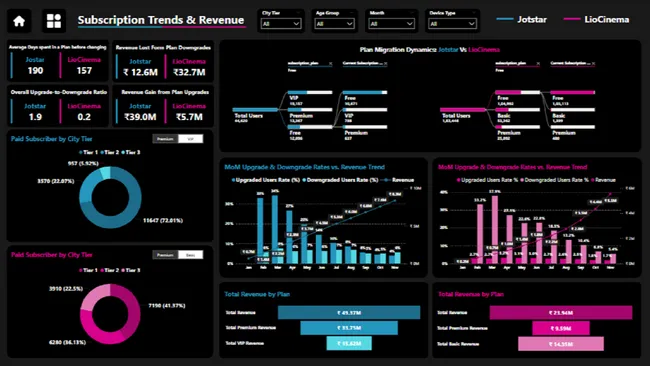Open the Month slicer dropdown
Screen dimensions: 650x366
click(x=391, y=24)
